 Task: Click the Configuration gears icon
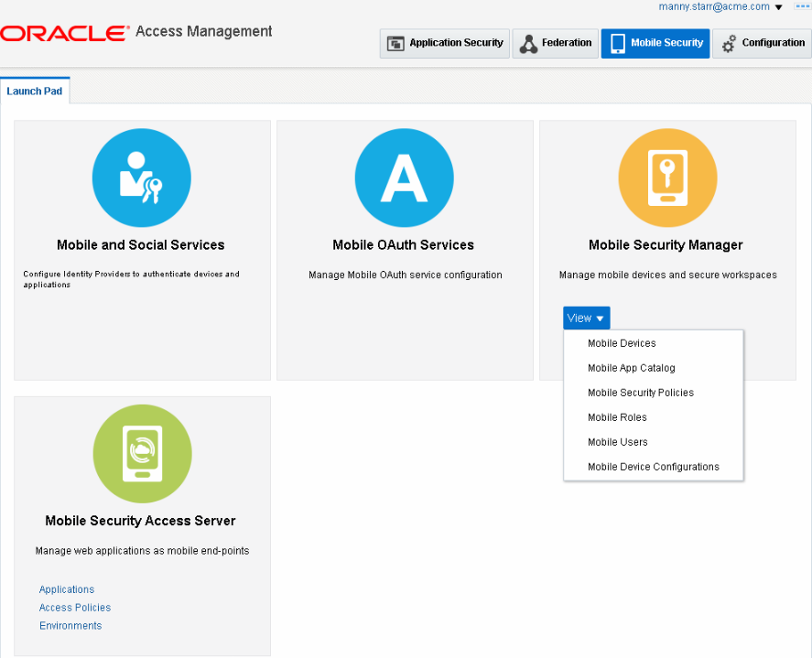pyautogui.click(x=729, y=44)
